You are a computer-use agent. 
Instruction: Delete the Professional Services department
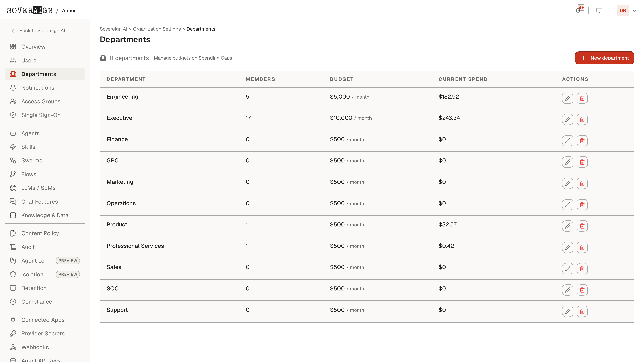582,247
